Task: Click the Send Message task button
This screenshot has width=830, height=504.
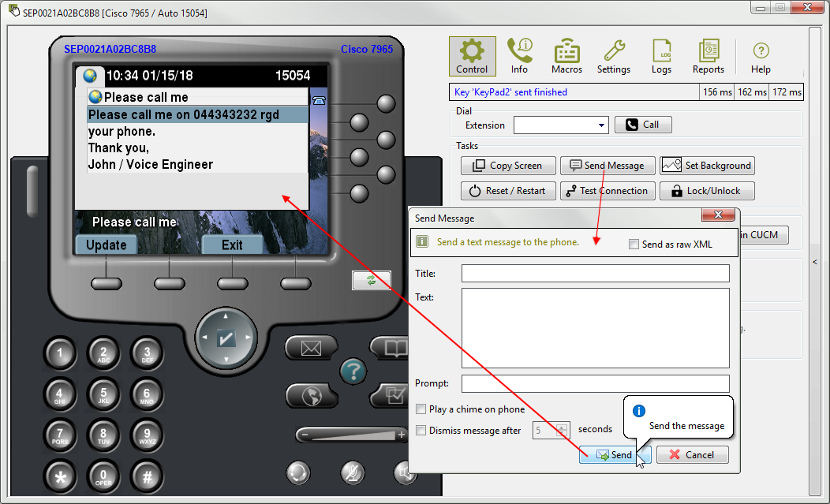Action: pos(608,166)
